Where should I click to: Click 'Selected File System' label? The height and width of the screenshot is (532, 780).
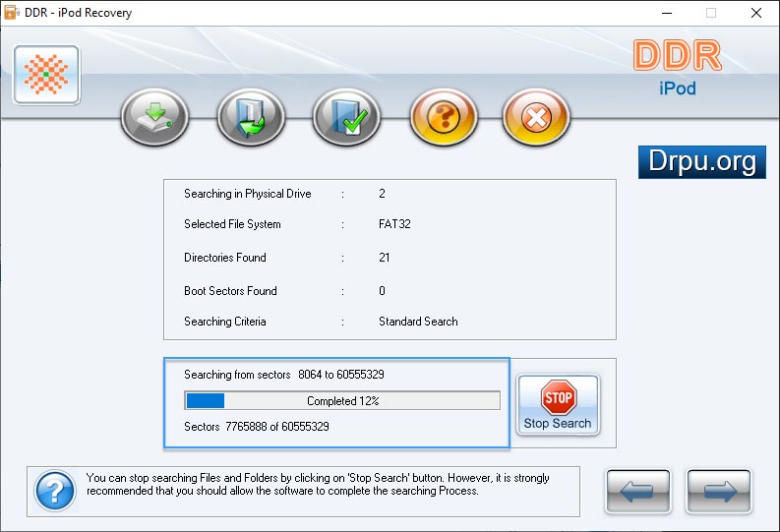[x=232, y=224]
